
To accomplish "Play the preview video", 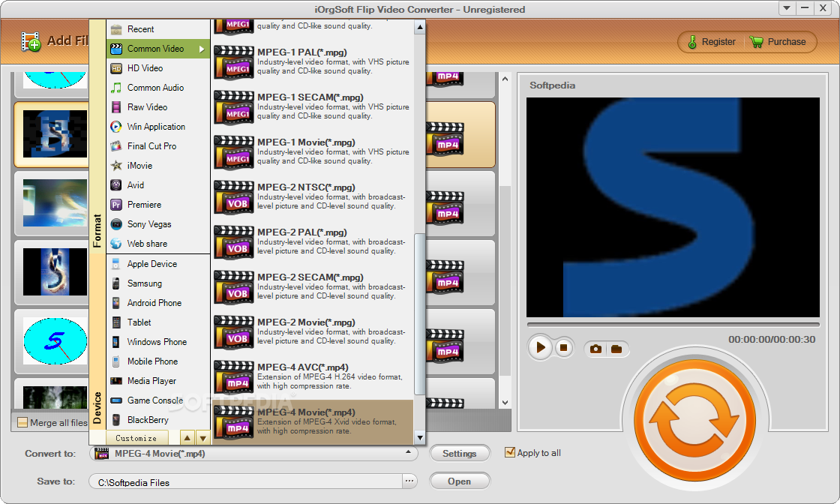I will pos(541,347).
